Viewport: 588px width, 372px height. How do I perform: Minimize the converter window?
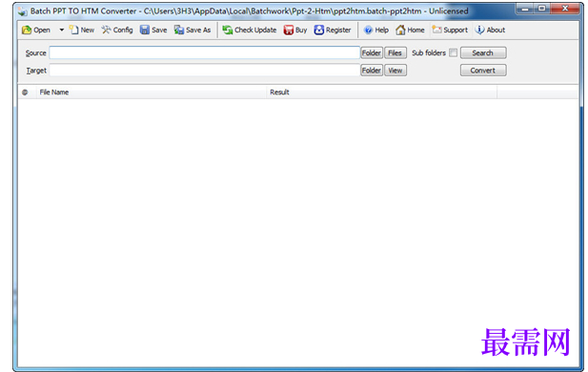(x=525, y=9)
